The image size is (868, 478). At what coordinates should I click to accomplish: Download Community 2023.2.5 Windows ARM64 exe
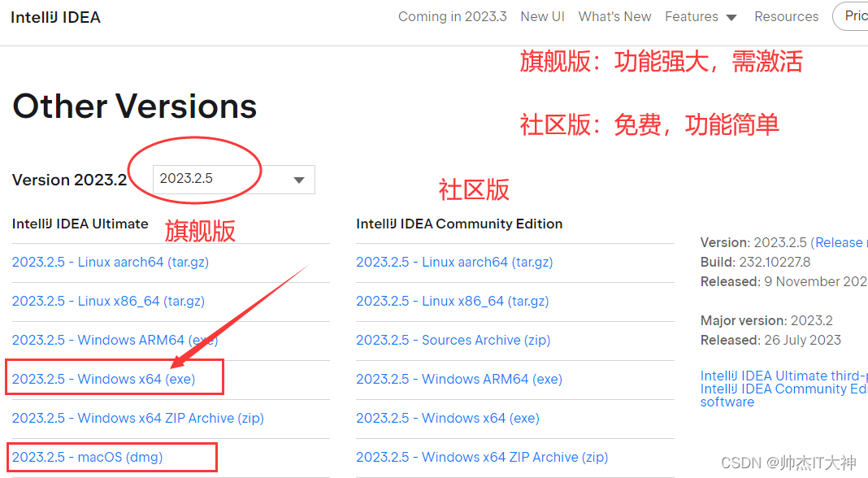point(459,379)
